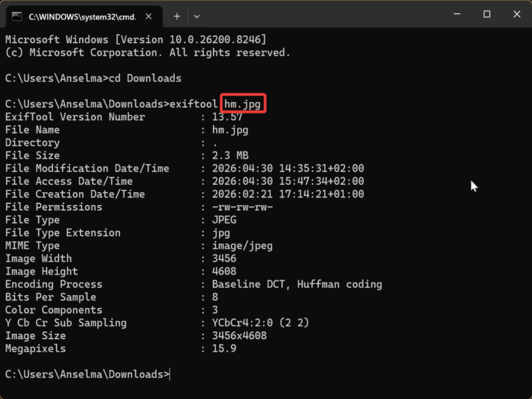Screen dimensions: 532x399
Task: Click the Megapixels value 15.9
Action: tap(224, 349)
